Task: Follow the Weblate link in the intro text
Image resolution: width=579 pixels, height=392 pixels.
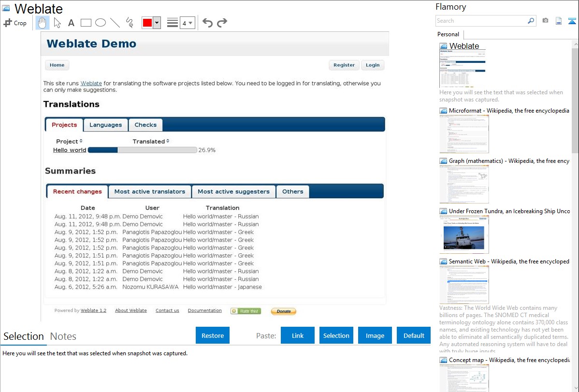Action: [x=91, y=84]
